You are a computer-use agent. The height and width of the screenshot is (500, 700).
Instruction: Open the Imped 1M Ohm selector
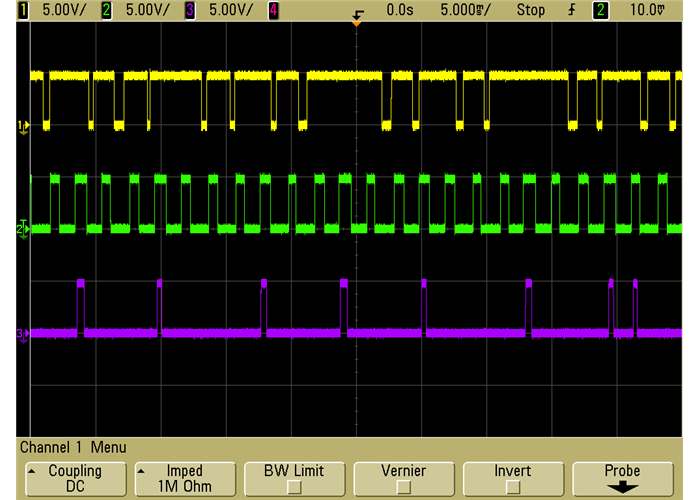[x=185, y=478]
